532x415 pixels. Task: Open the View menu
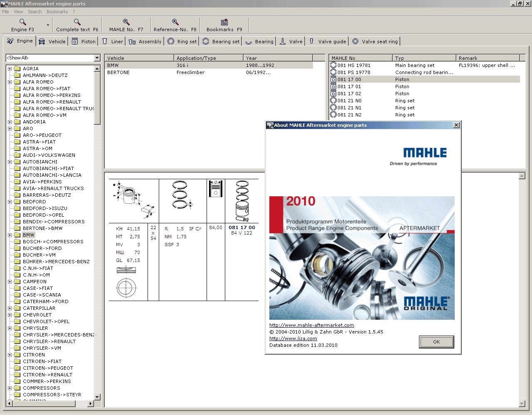(18, 12)
